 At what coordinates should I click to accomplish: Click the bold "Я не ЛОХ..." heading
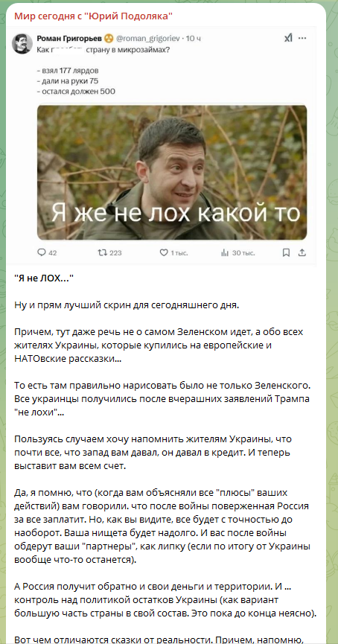coord(44,279)
